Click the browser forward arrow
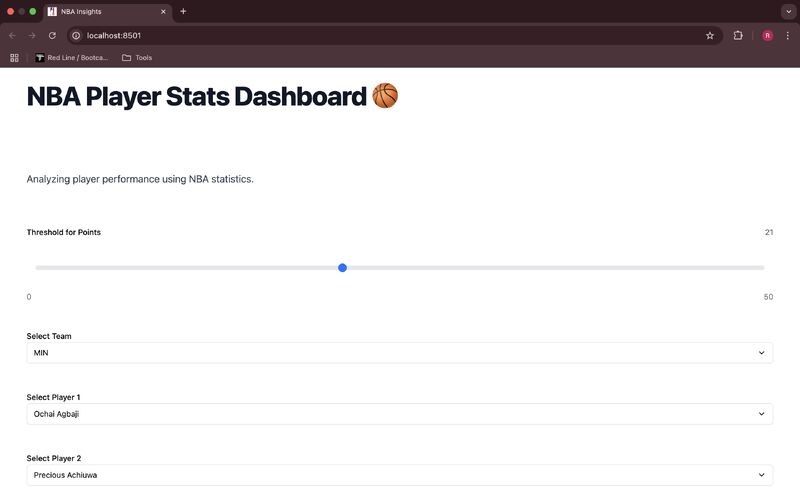The width and height of the screenshot is (800, 500). click(32, 36)
